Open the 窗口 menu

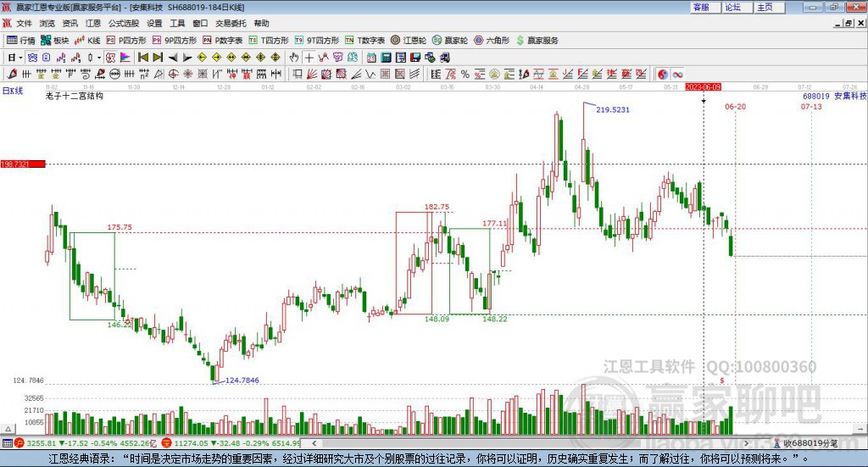(x=200, y=23)
